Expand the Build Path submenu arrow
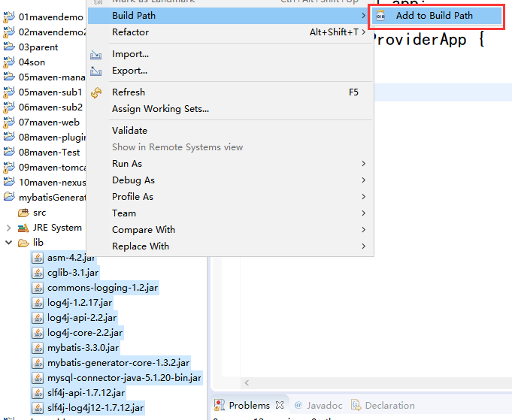Image resolution: width=512 pixels, height=420 pixels. (x=363, y=16)
